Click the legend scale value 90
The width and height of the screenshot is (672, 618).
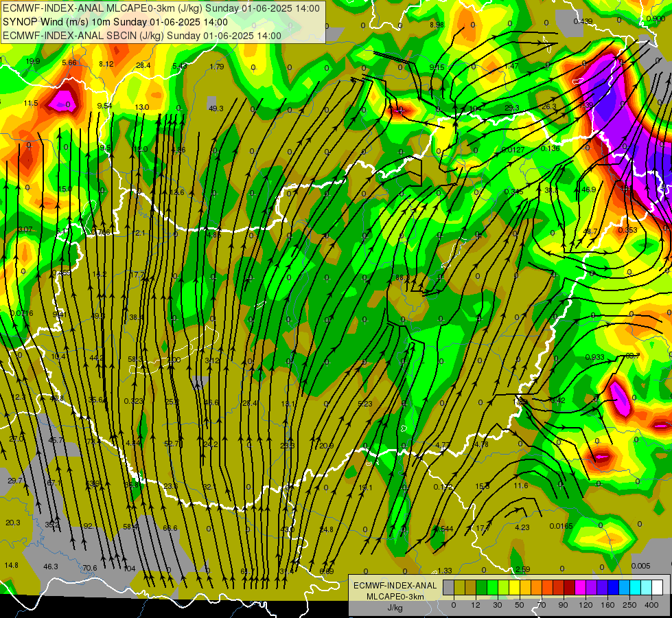563,605
